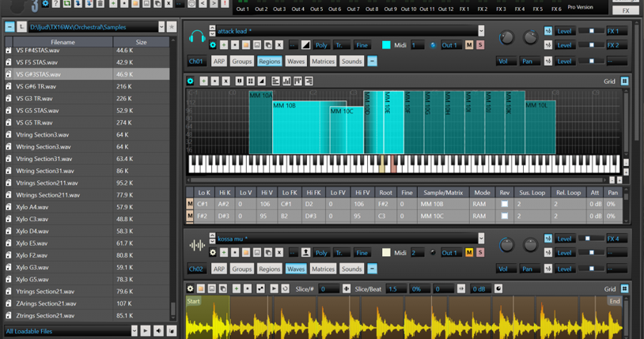The image size is (644, 339).
Task: Click the waveform icon beside kossa mu
Action: click(197, 245)
